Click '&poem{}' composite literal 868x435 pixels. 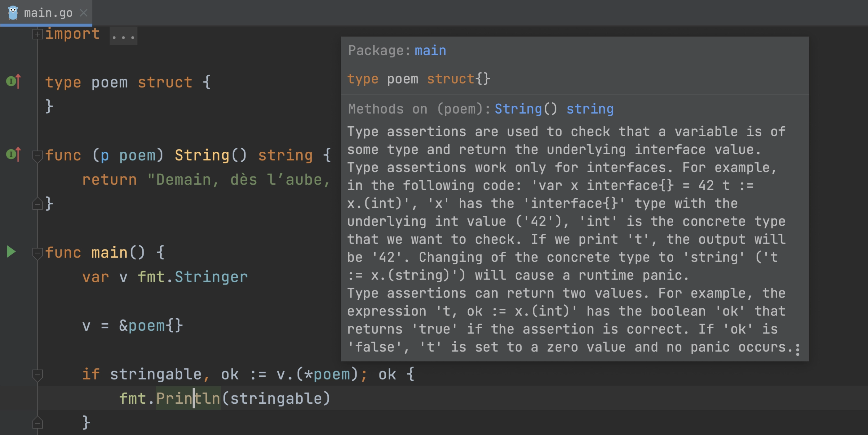[x=151, y=326]
